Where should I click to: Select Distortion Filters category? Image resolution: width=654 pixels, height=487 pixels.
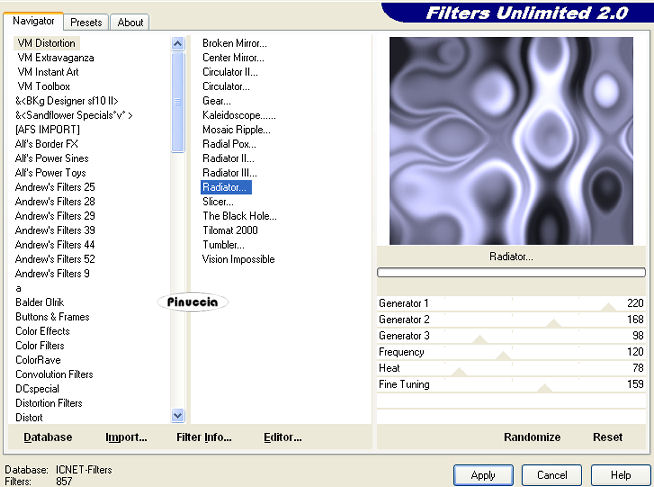[x=48, y=403]
